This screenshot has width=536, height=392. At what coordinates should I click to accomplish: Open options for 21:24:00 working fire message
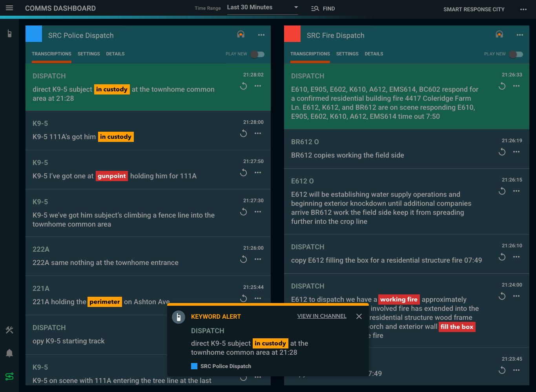click(x=516, y=296)
